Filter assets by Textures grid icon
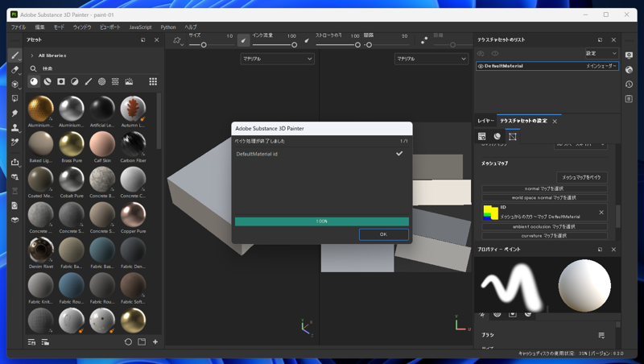The height and width of the screenshot is (364, 644). [x=115, y=81]
